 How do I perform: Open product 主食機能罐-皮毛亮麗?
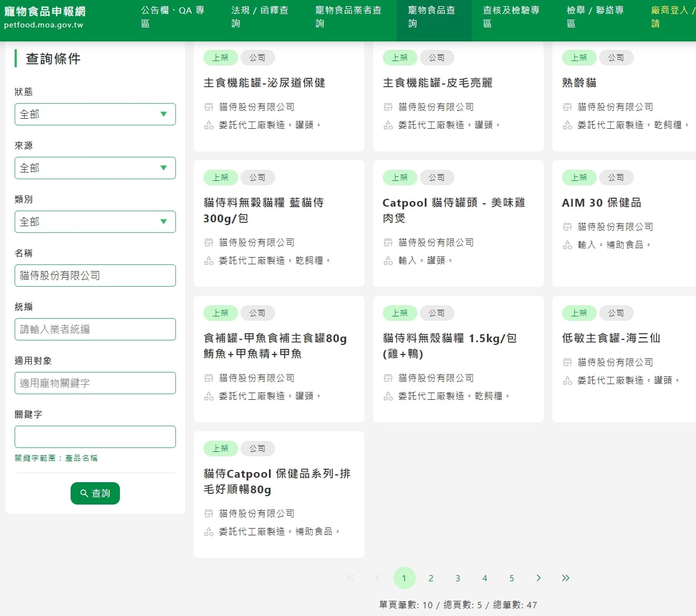pos(438,83)
